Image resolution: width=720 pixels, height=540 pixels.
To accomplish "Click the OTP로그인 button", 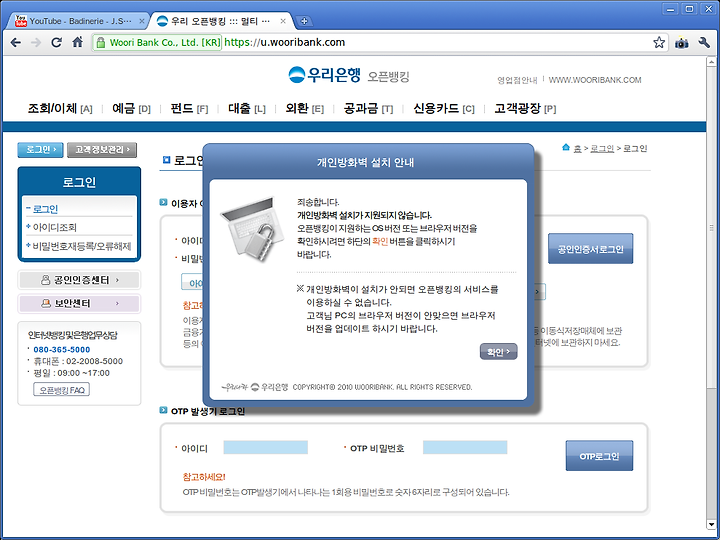I will point(599,456).
